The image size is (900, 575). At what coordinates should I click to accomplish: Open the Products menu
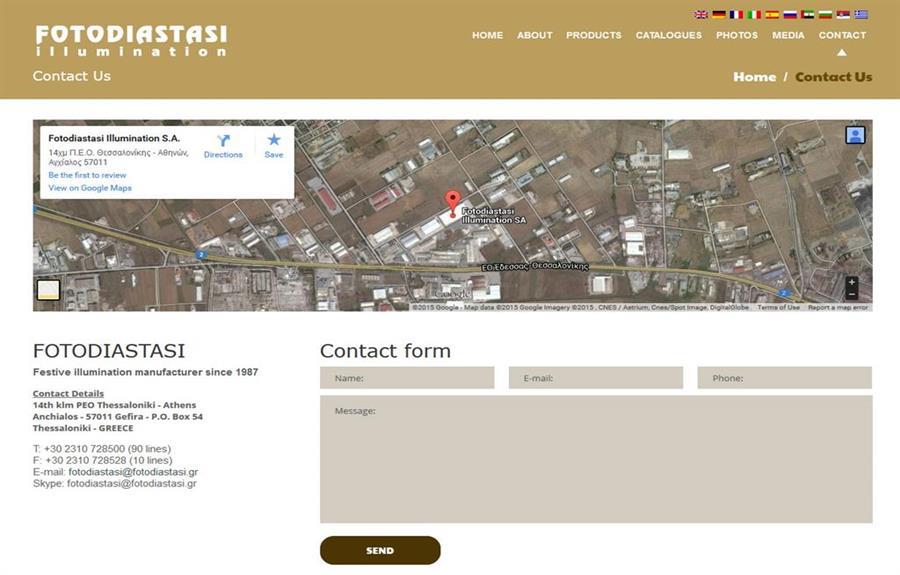coord(594,35)
